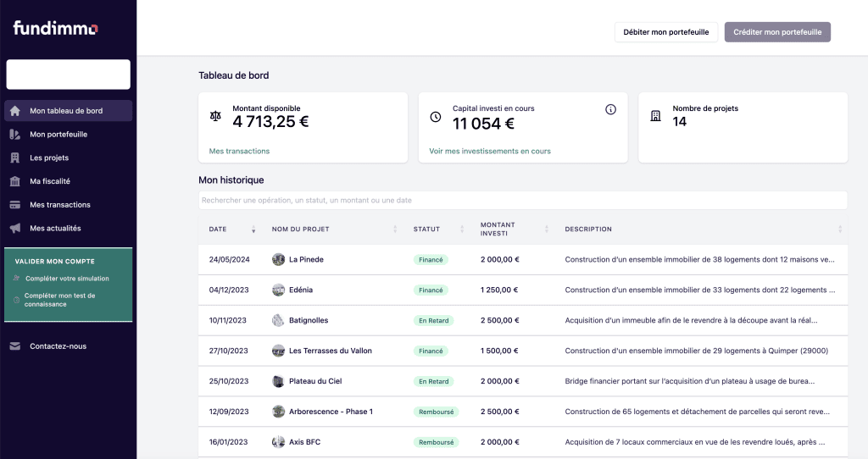Click the home icon in the sidebar

(14, 111)
